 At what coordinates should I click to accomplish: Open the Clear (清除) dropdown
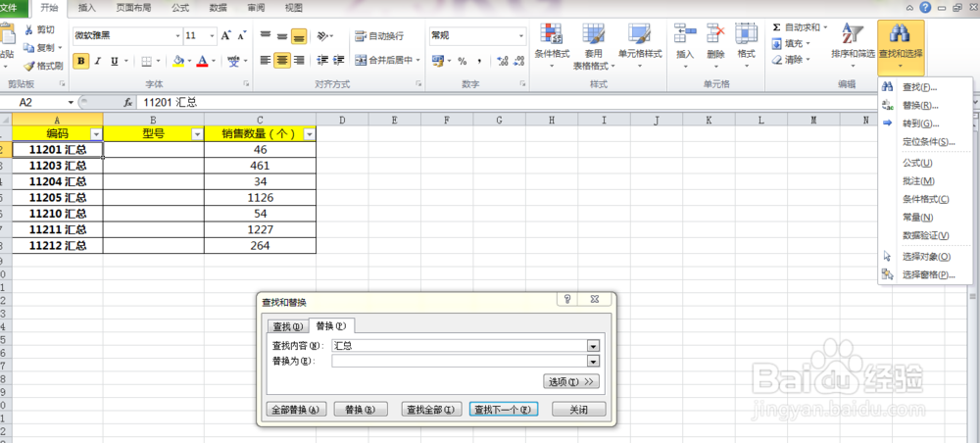[791, 60]
